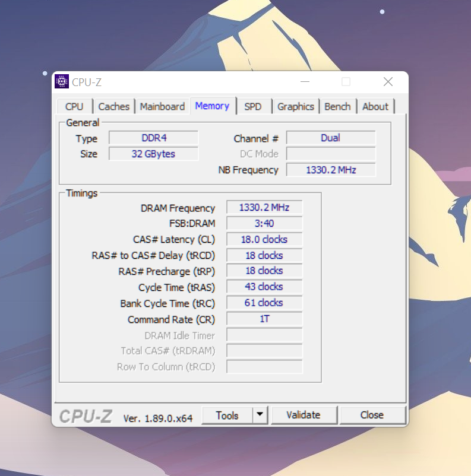471x476 pixels.
Task: Click the empty DC Mode field
Action: pos(331,154)
